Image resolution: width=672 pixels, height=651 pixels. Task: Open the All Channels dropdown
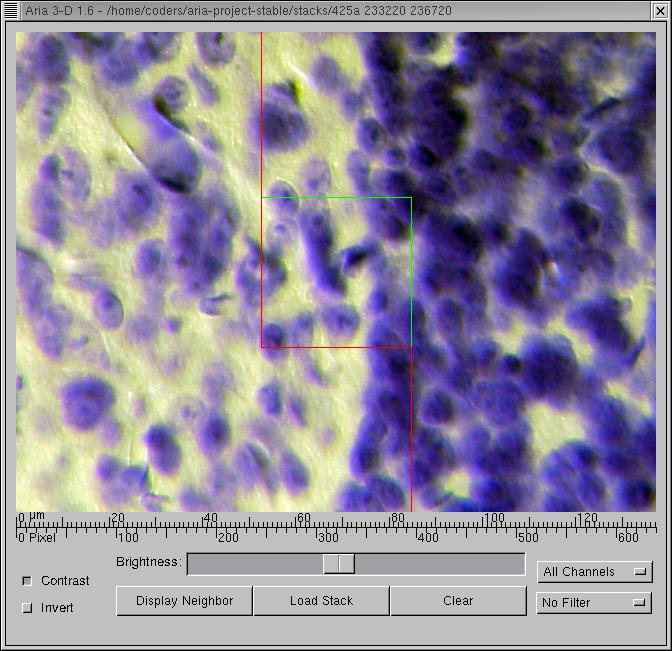[594, 572]
